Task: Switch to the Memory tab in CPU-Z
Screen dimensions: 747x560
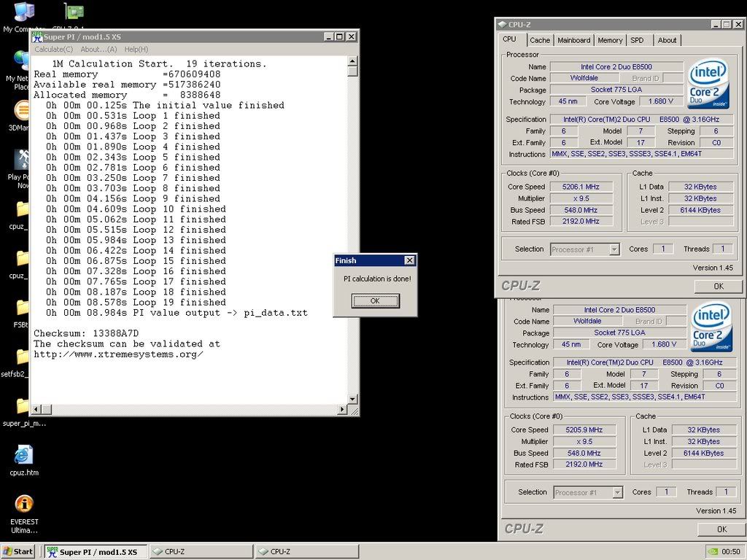Action: pos(610,41)
